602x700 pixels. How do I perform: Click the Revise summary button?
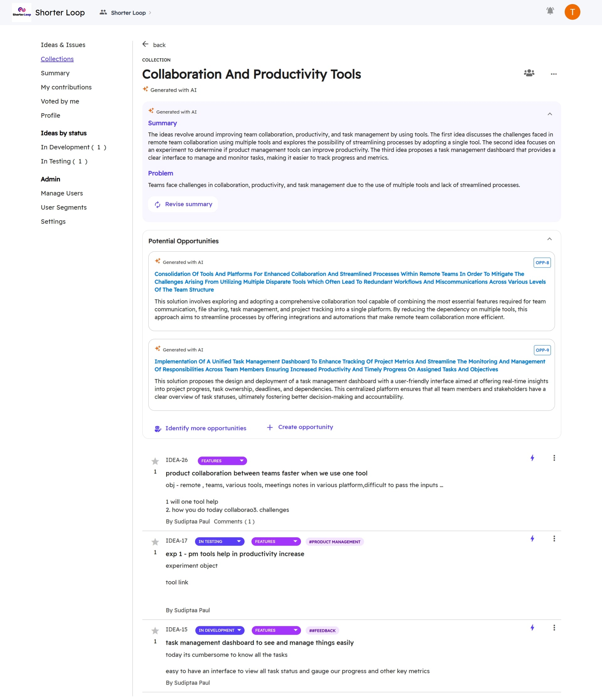click(x=183, y=204)
